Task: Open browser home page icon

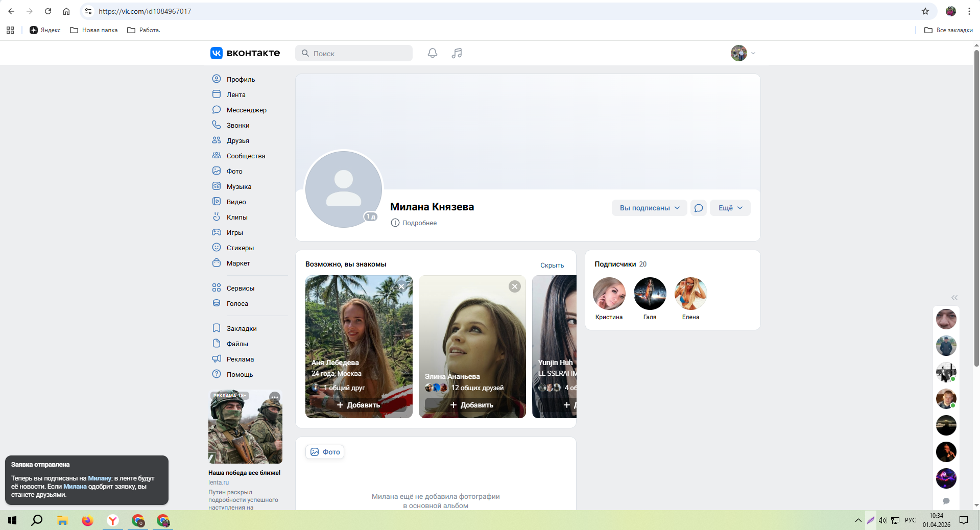Action: click(66, 11)
